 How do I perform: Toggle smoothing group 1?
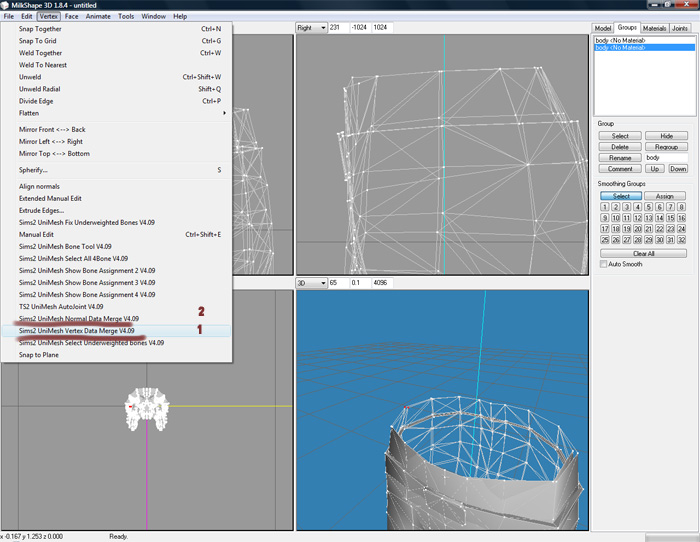604,207
